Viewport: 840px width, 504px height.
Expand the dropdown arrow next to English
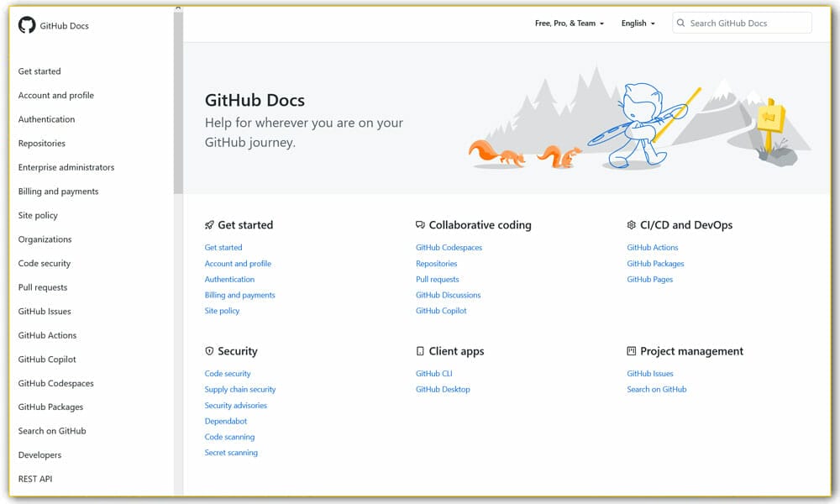pyautogui.click(x=654, y=24)
